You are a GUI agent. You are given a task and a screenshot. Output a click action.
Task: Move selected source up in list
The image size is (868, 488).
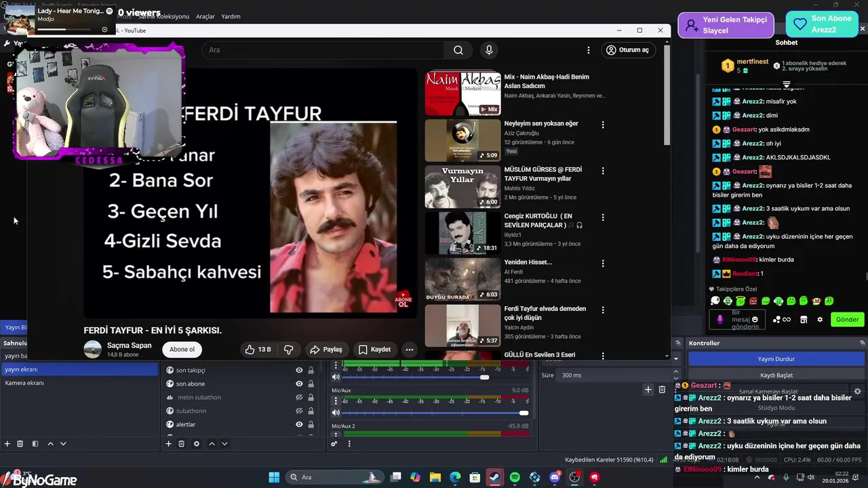[x=212, y=444]
